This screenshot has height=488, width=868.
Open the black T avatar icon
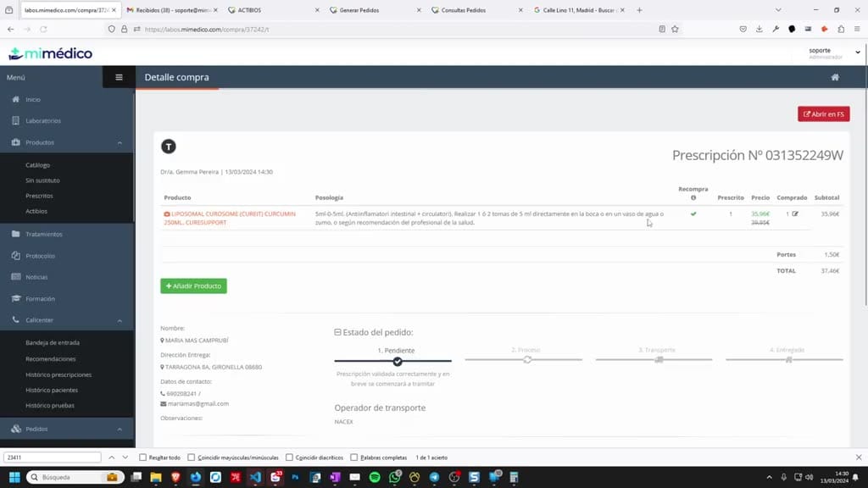[169, 147]
